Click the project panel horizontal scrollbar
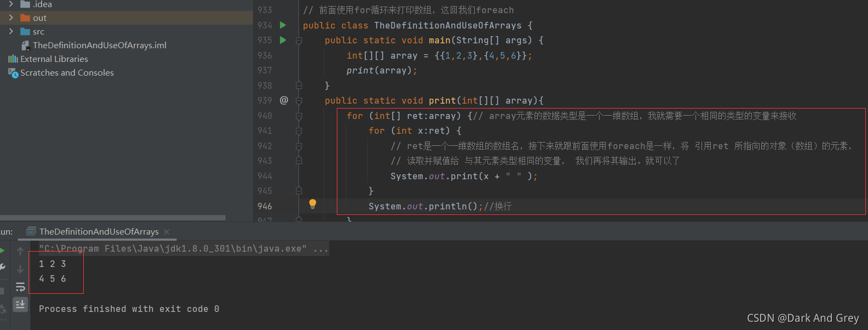The height and width of the screenshot is (330, 868). [x=113, y=218]
